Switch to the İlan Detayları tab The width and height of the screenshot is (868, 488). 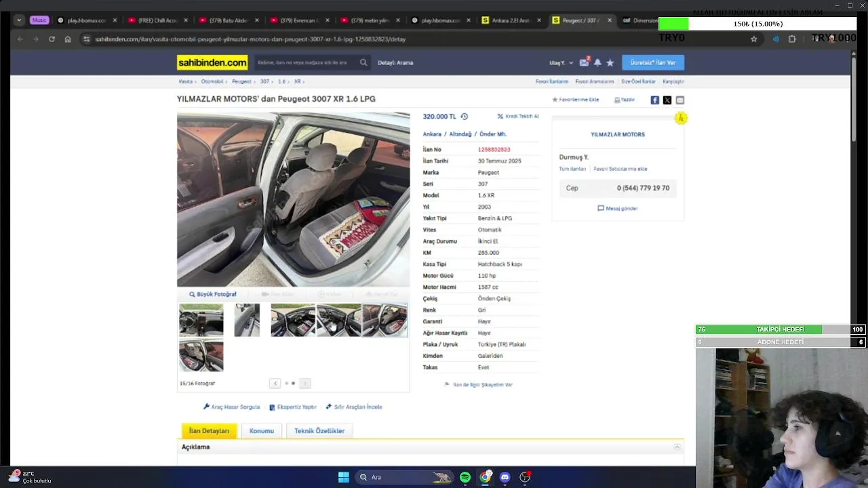coord(209,431)
